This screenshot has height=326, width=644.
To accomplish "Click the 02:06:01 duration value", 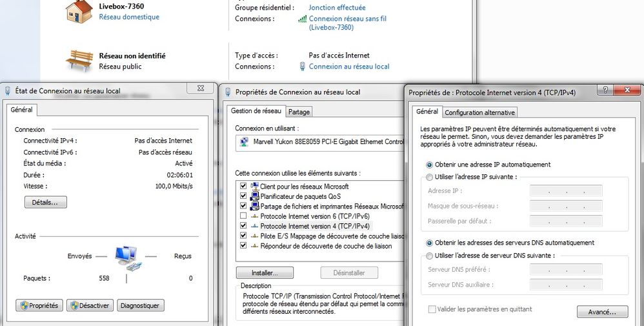I will coord(179,175).
